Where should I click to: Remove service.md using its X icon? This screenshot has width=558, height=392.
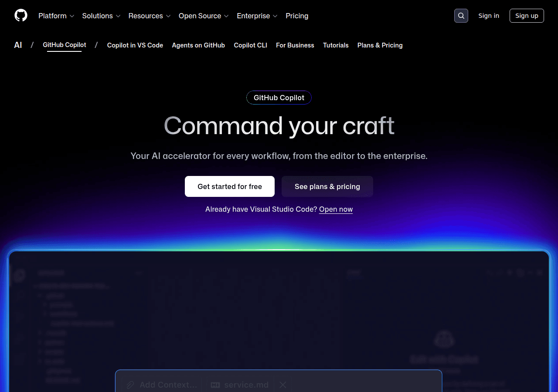click(x=282, y=385)
